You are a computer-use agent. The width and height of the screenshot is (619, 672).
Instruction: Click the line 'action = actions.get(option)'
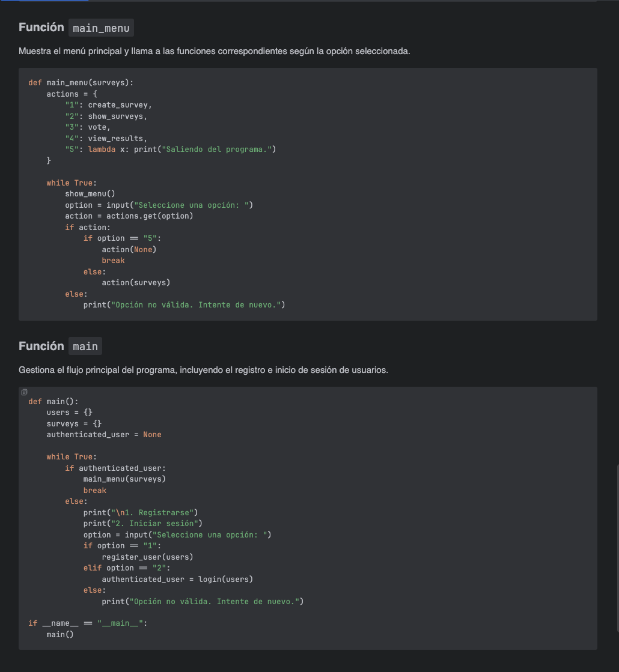click(x=129, y=216)
